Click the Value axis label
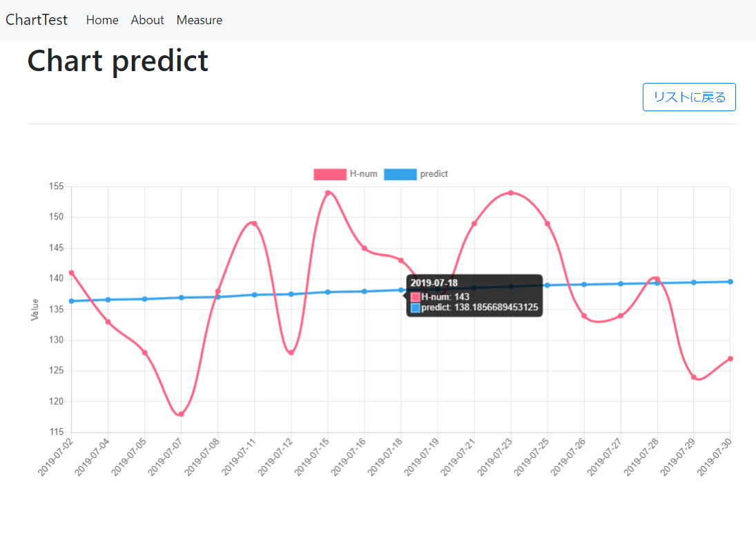The image size is (756, 549). click(x=33, y=308)
